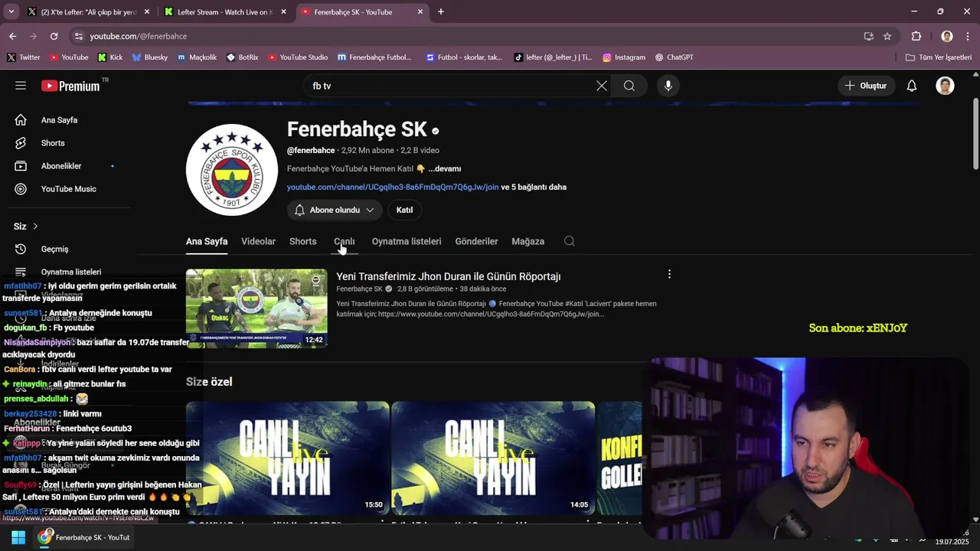Image resolution: width=980 pixels, height=551 pixels.
Task: Open the YouTube Studio bookmark
Action: pyautogui.click(x=298, y=57)
